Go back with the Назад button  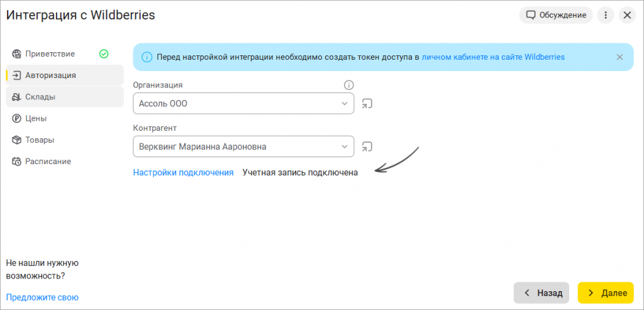[x=541, y=293]
